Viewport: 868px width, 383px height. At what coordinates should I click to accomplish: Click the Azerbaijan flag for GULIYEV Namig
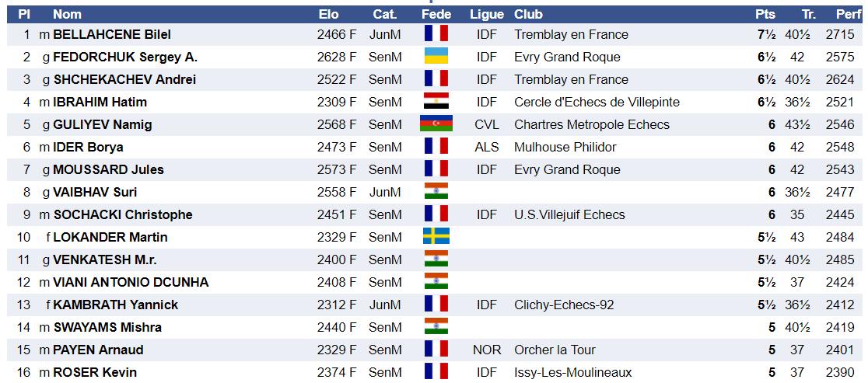click(x=436, y=124)
